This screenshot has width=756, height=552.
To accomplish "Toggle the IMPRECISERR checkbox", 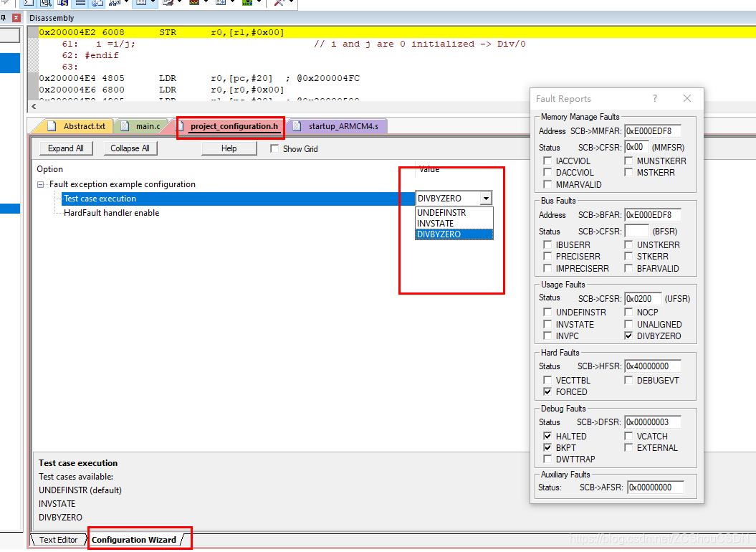I will coord(547,268).
